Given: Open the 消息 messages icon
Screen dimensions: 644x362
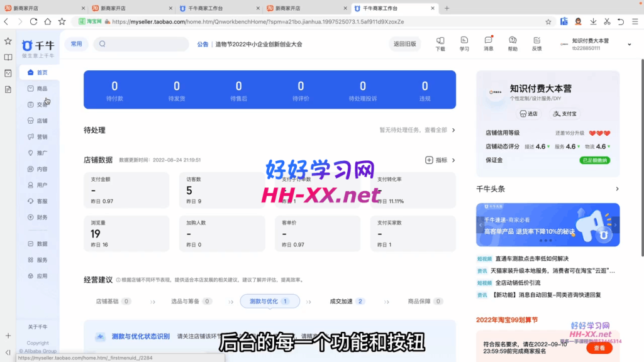Looking at the screenshot, I should 488,43.
